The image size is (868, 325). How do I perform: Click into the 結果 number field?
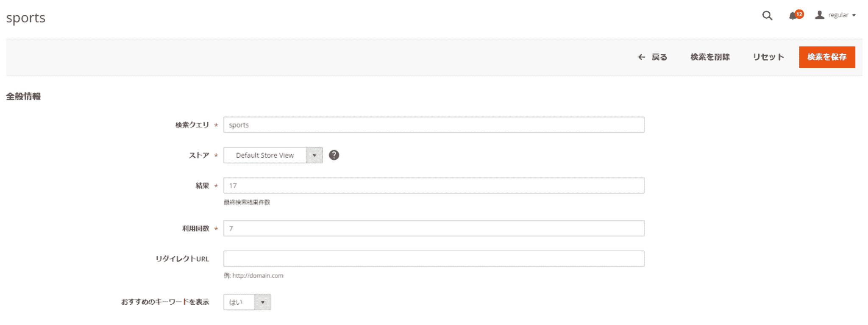coord(434,186)
